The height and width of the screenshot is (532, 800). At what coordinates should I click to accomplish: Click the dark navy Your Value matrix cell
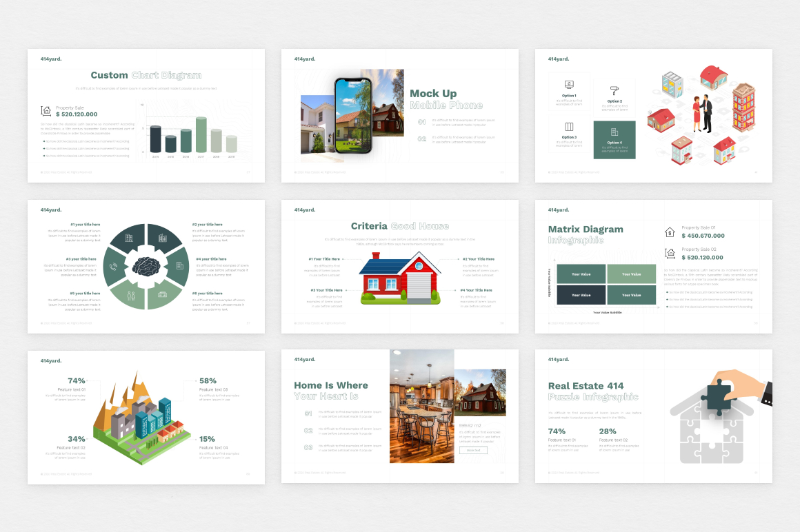pyautogui.click(x=581, y=295)
